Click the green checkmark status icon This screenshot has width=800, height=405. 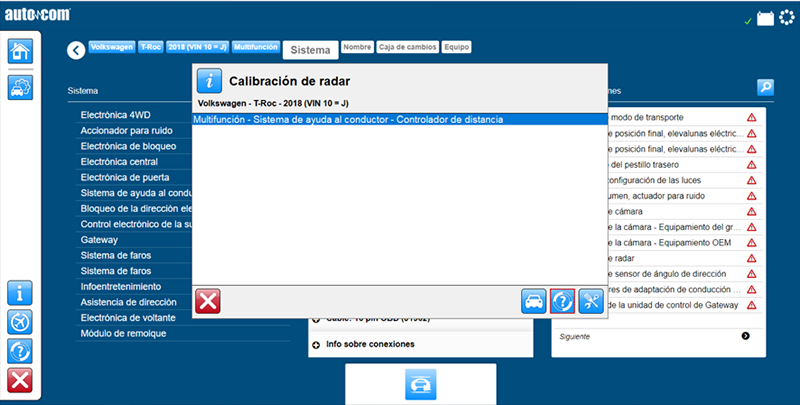click(x=748, y=21)
